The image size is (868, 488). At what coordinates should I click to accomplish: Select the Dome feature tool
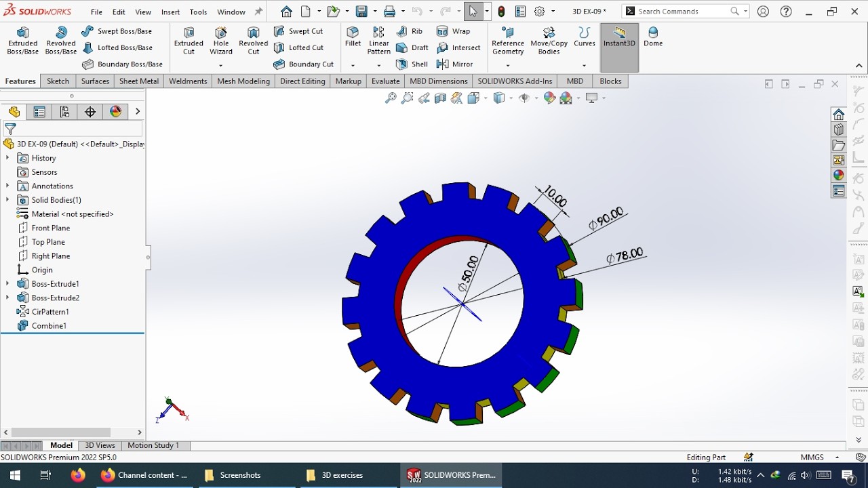pos(653,37)
